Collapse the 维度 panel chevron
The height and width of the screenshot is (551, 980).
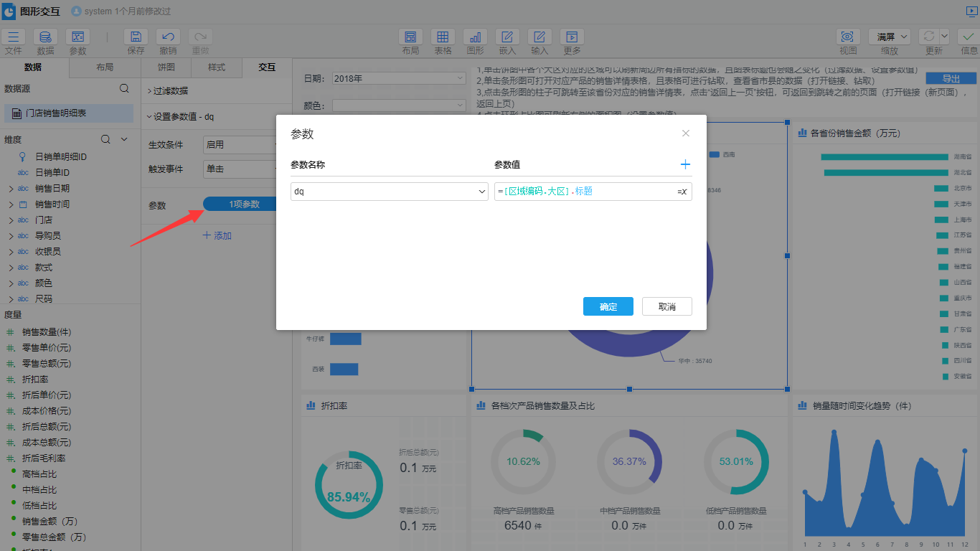pos(124,139)
